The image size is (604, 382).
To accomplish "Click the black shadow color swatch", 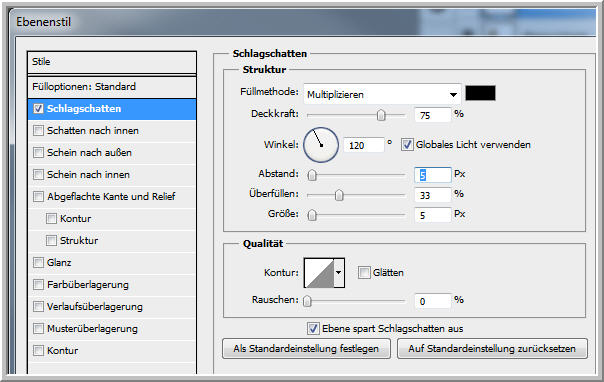I will tap(480, 93).
